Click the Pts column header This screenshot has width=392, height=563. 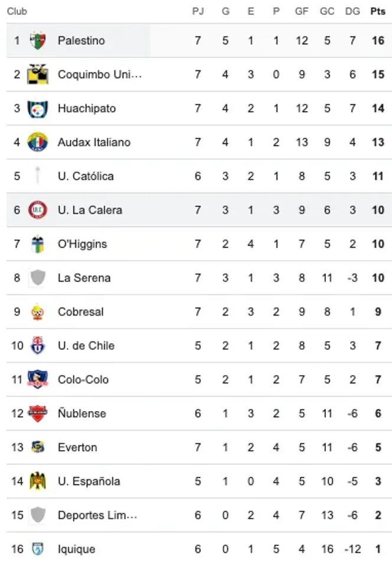coord(378,11)
